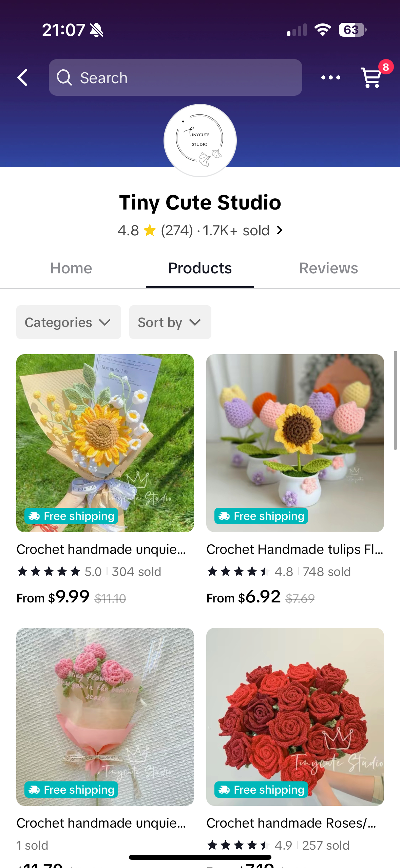This screenshot has height=868, width=400.
Task: Select the Products tab
Action: point(200,268)
